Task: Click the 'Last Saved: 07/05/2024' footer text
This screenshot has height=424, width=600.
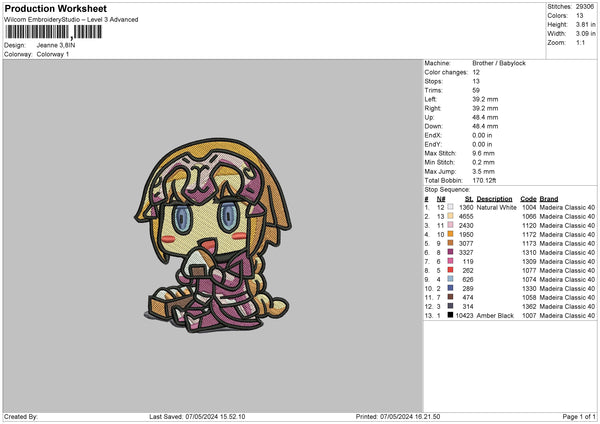Action: pyautogui.click(x=197, y=416)
